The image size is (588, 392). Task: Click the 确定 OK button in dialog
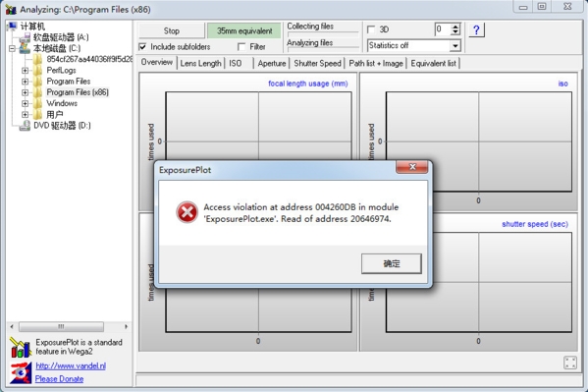tap(391, 263)
